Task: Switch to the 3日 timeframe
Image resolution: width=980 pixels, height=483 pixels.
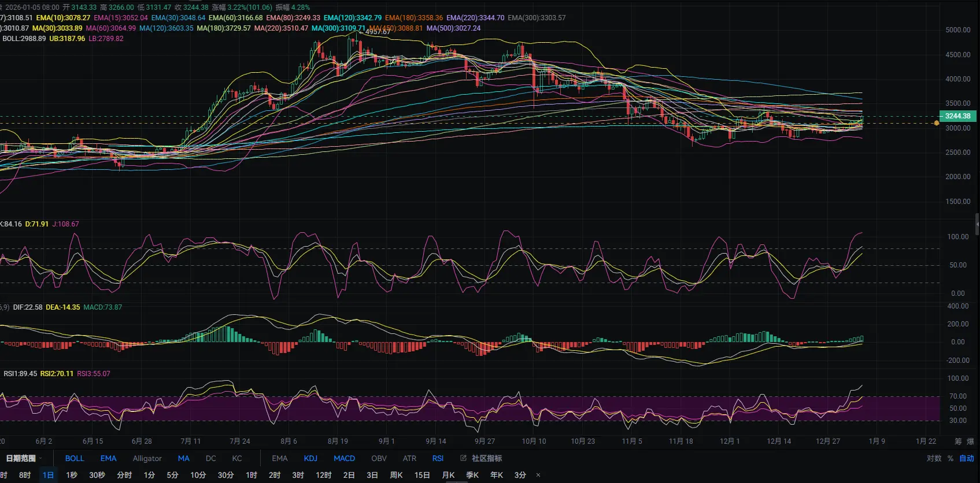Action: (372, 475)
